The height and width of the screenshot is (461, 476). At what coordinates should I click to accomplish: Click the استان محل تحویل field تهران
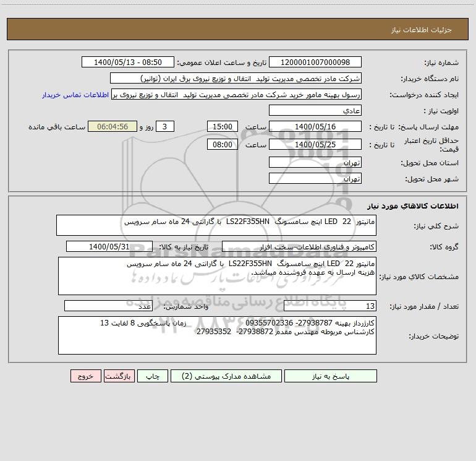tap(315, 163)
